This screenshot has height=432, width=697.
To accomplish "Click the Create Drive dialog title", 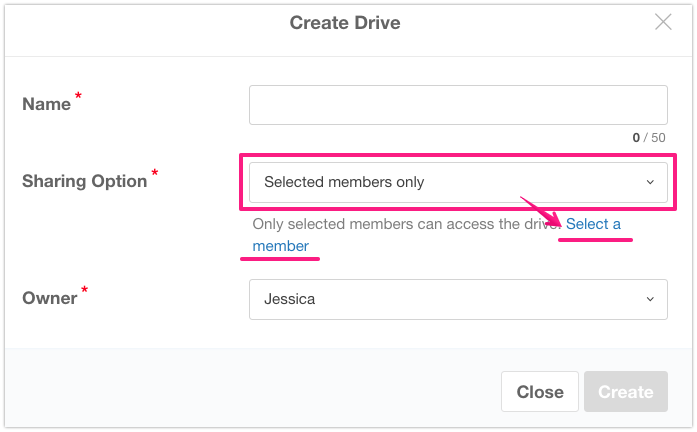I will click(345, 22).
